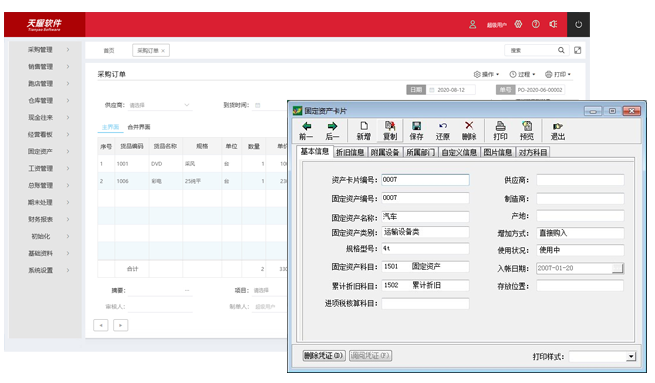Click the 复制 copy icon
This screenshot has height=383, width=655.
pyautogui.click(x=390, y=126)
